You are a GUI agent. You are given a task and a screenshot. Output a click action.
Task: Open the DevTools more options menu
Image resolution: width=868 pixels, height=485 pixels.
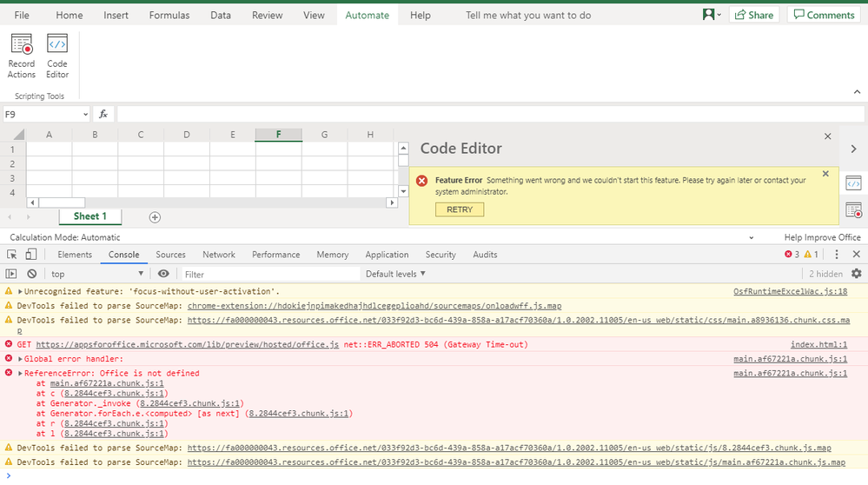837,254
